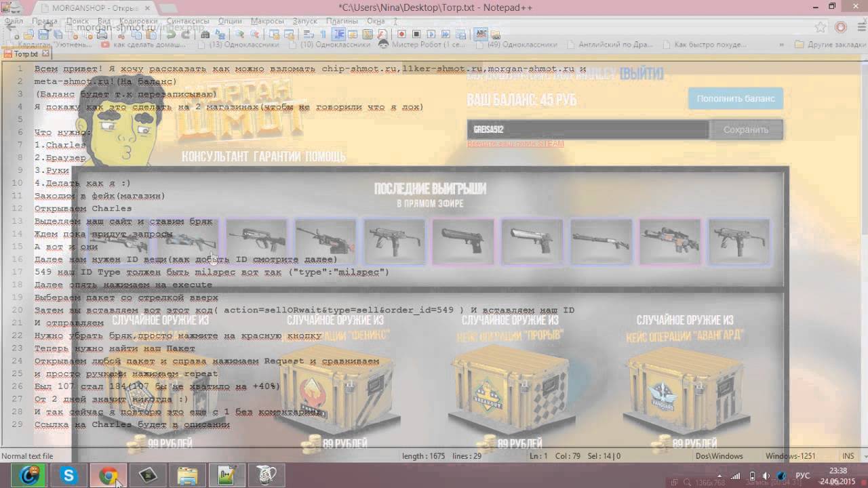The width and height of the screenshot is (868, 488).
Task: Click the GREISA512 input field
Action: [588, 129]
